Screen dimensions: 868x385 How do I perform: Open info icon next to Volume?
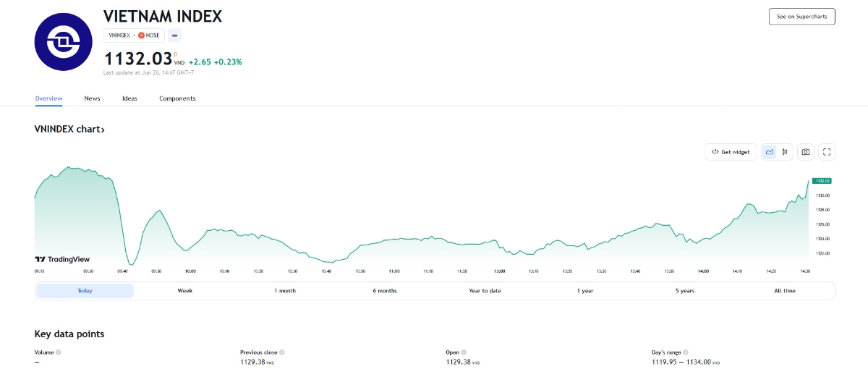pyautogui.click(x=59, y=352)
